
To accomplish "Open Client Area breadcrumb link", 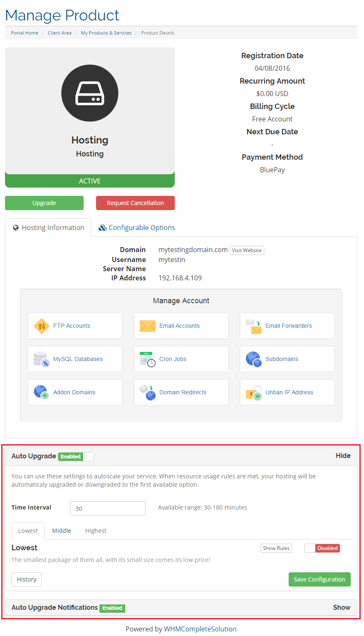I will point(59,33).
